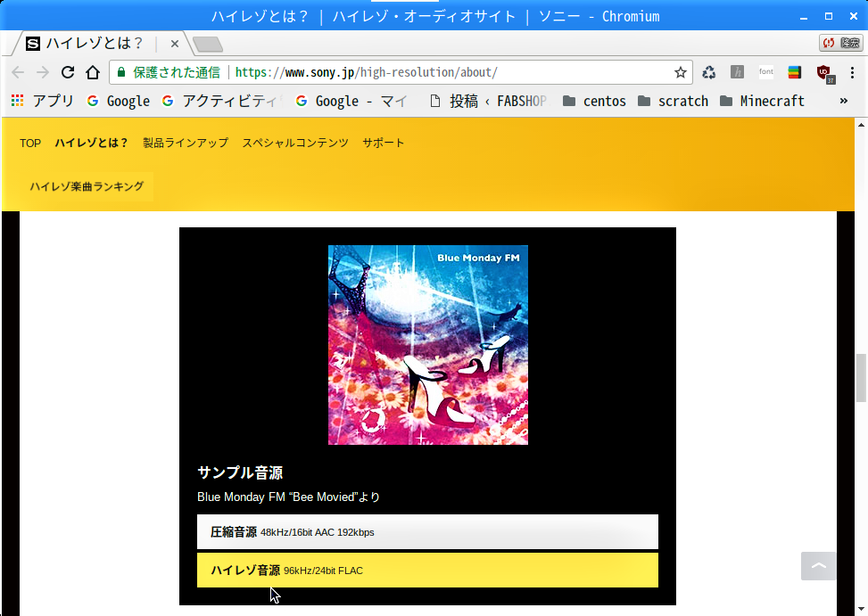Click the green secure lock icon
The height and width of the screenshot is (616, 868).
click(x=121, y=72)
